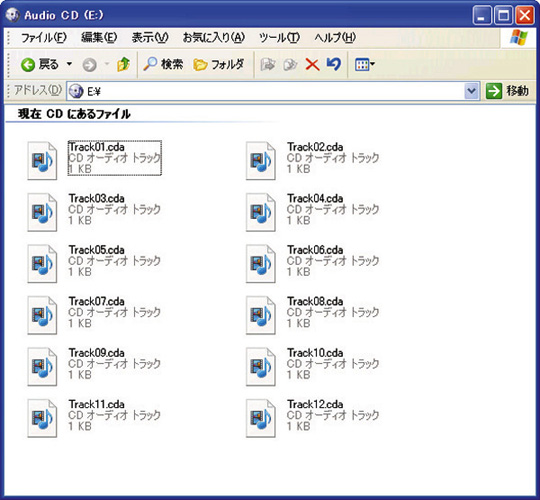Open the お気に入り(A) favorites menu
540x500 pixels.
pos(214,37)
